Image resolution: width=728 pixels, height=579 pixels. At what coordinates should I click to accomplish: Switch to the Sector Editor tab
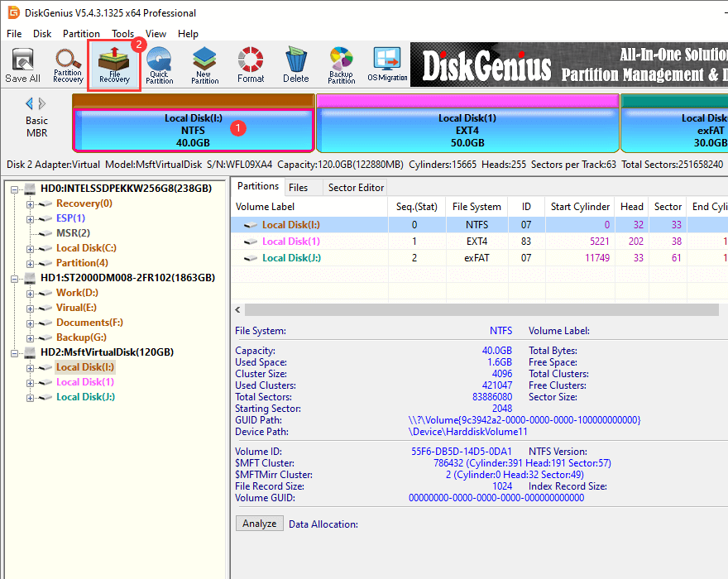pos(356,188)
